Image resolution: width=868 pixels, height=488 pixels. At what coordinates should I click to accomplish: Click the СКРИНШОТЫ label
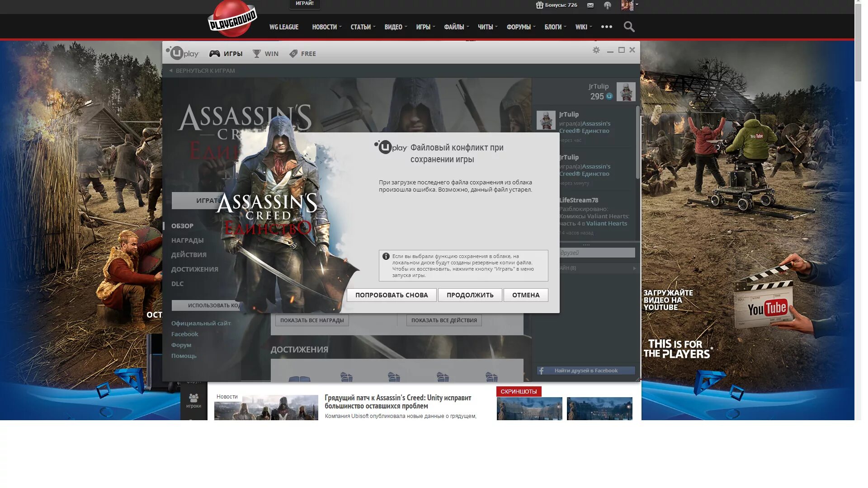click(x=519, y=392)
